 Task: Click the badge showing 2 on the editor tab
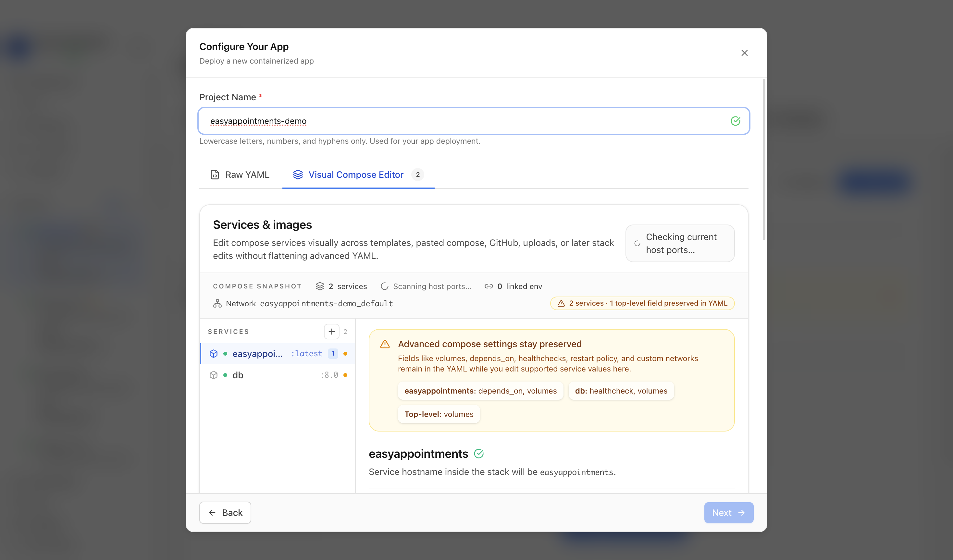pyautogui.click(x=417, y=175)
